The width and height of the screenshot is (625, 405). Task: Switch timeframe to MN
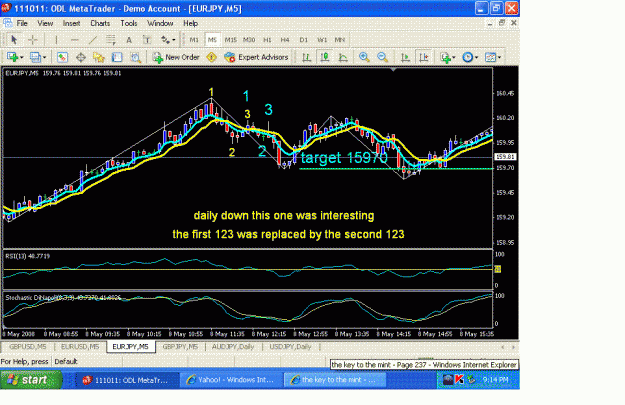coord(340,39)
